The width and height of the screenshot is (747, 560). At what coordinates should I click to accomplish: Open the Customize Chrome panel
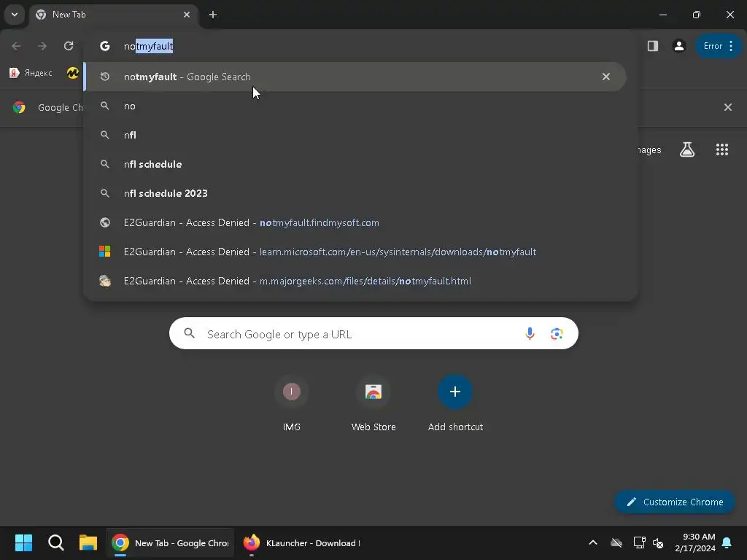pos(675,502)
